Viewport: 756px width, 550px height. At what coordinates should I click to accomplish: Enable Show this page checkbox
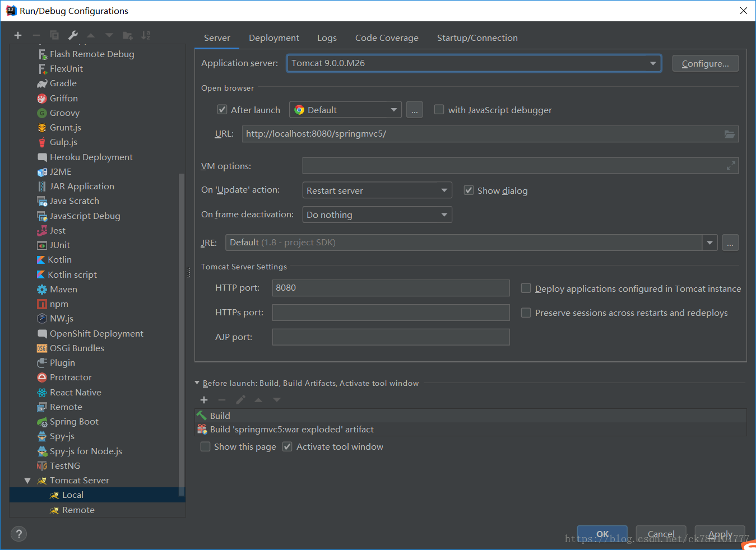point(206,446)
